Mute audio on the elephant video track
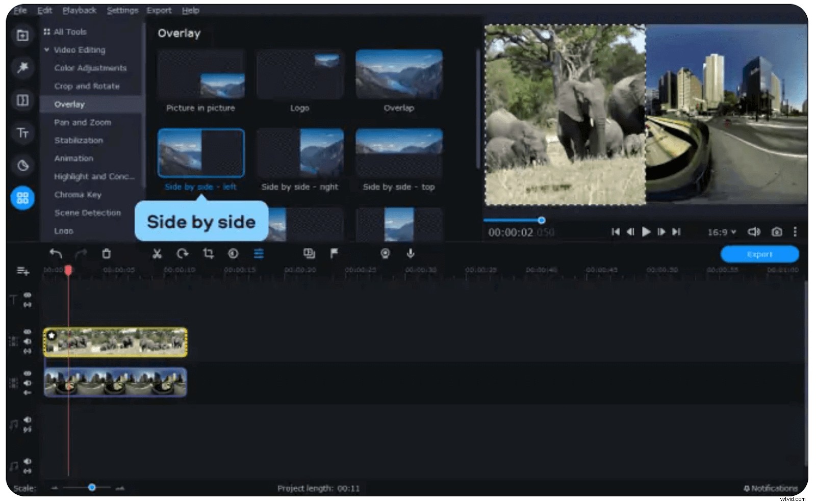 [x=28, y=341]
